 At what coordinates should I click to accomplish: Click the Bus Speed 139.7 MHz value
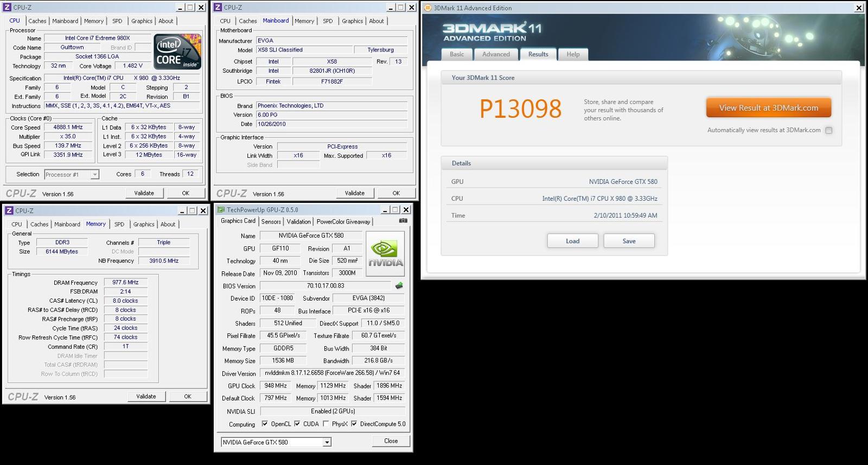pos(68,146)
